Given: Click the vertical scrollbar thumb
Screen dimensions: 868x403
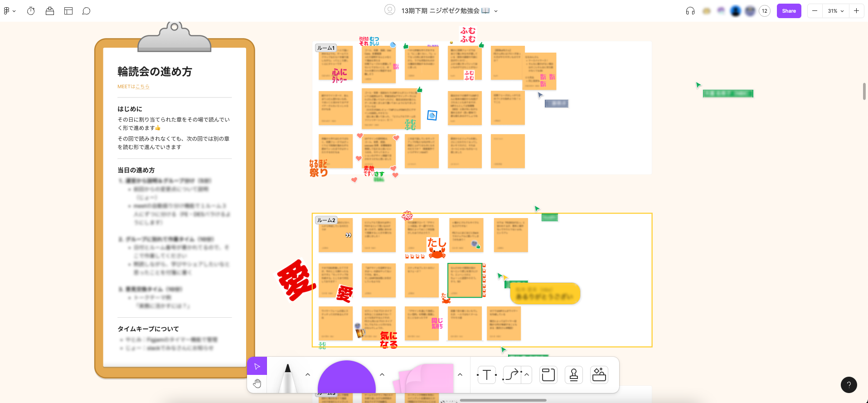Looking at the screenshot, I should point(864,91).
